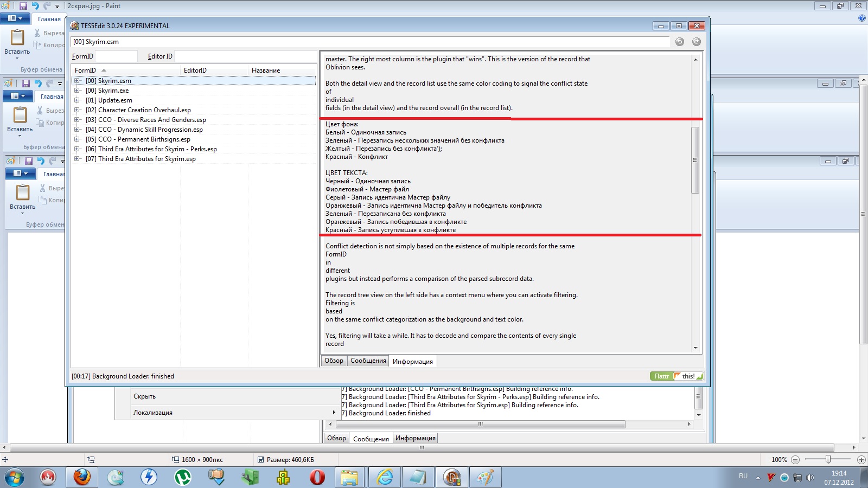
Task: Click the Название column header
Action: (282, 70)
